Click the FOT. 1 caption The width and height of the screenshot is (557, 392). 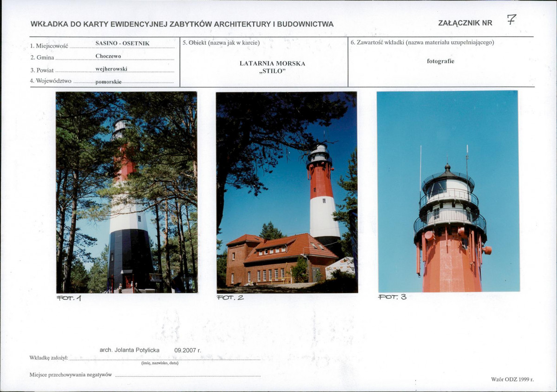[x=69, y=298]
